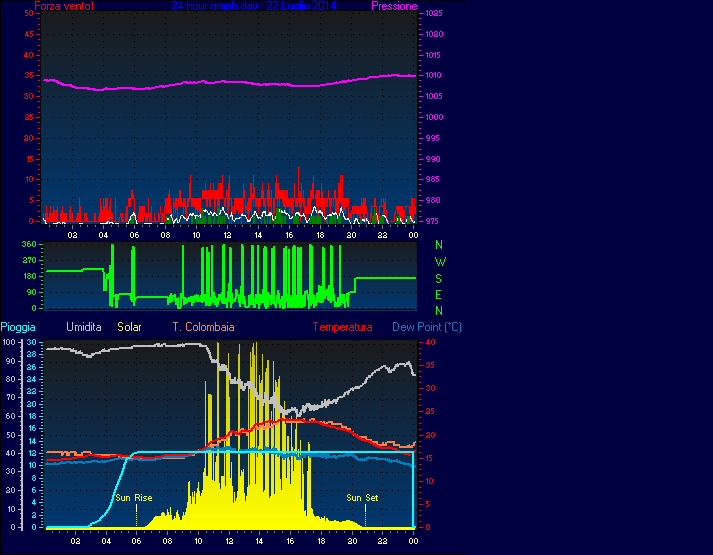The width and height of the screenshot is (713, 555).
Task: Click the "Forza vento)" title label
Action: (64, 6)
